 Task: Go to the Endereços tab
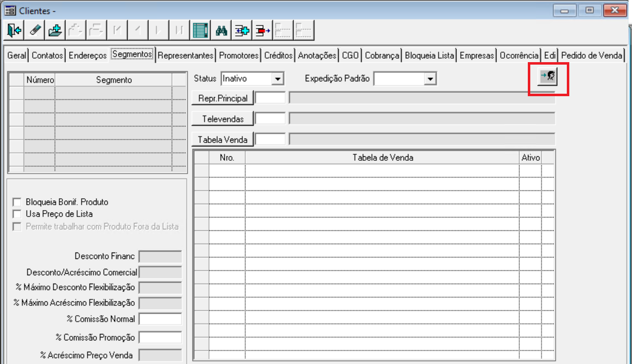pyautogui.click(x=87, y=56)
